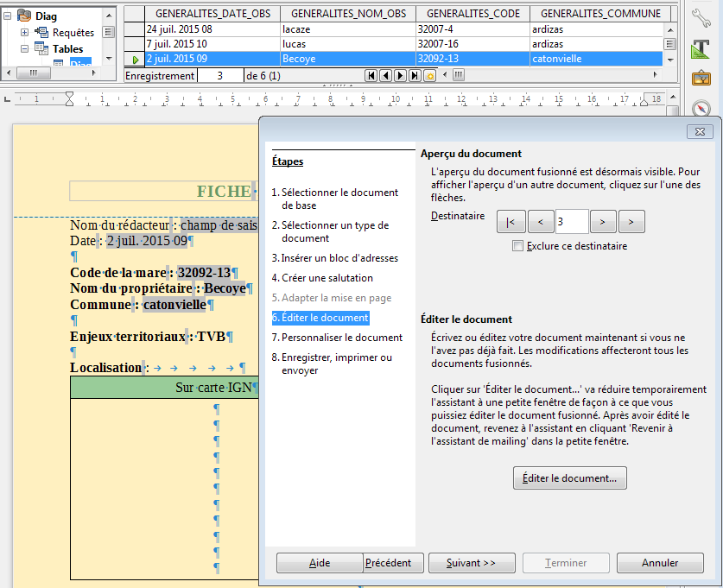Click right indent marker on the ruler
The width and height of the screenshot is (723, 588).
pyautogui.click(x=644, y=101)
